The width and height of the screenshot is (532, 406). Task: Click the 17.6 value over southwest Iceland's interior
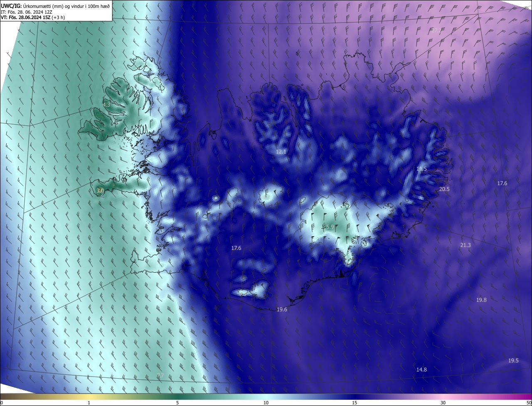(x=236, y=248)
